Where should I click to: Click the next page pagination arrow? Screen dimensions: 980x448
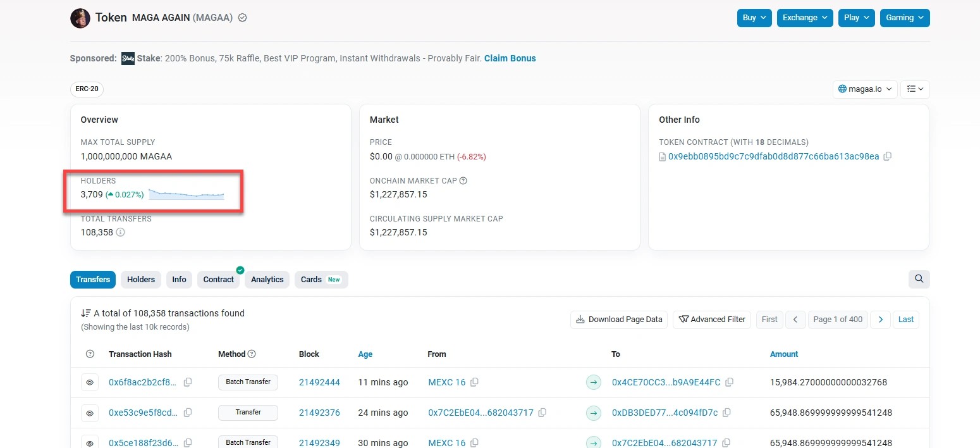point(880,320)
